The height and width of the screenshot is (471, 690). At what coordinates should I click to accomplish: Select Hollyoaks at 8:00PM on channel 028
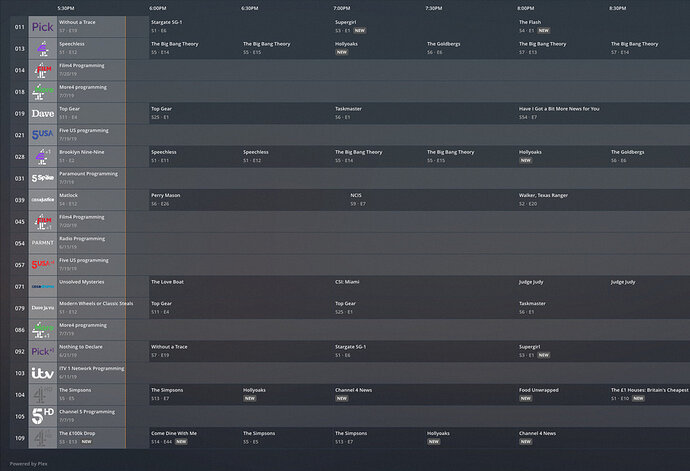[x=562, y=157]
